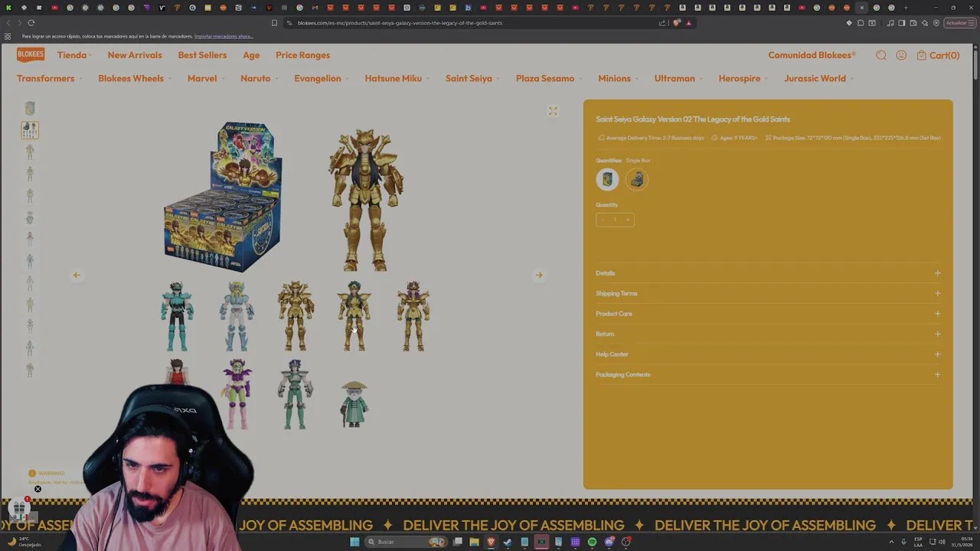This screenshot has height=551, width=980.
Task: Open the Plaza Sesamo category
Action: point(548,78)
